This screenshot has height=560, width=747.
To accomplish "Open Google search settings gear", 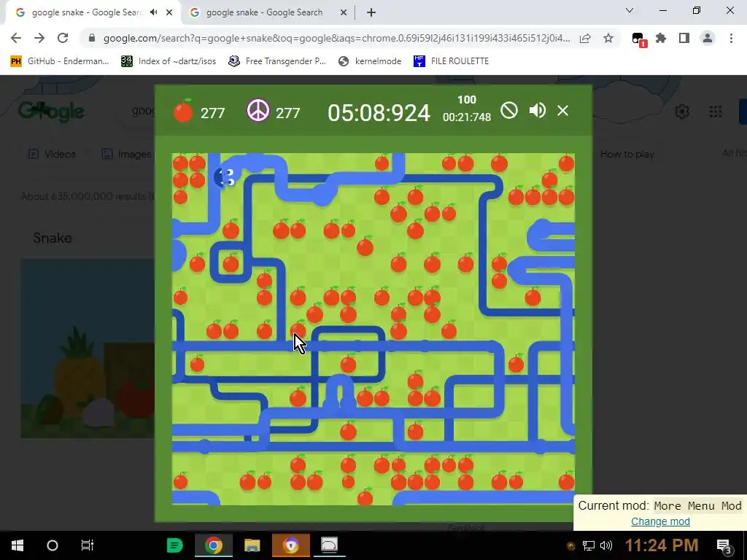I will (682, 112).
